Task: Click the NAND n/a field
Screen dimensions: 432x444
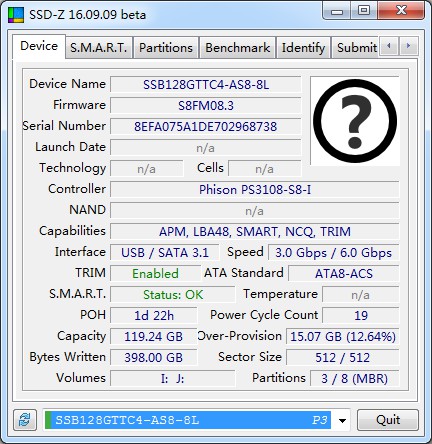Action: coord(255,211)
